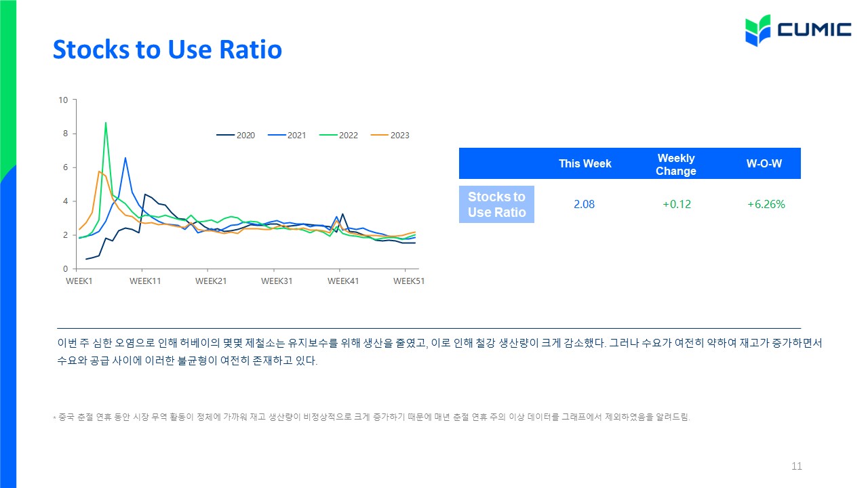Click the +6.26% W-O-W value
Image resolution: width=868 pixels, height=488 pixels.
tap(766, 204)
